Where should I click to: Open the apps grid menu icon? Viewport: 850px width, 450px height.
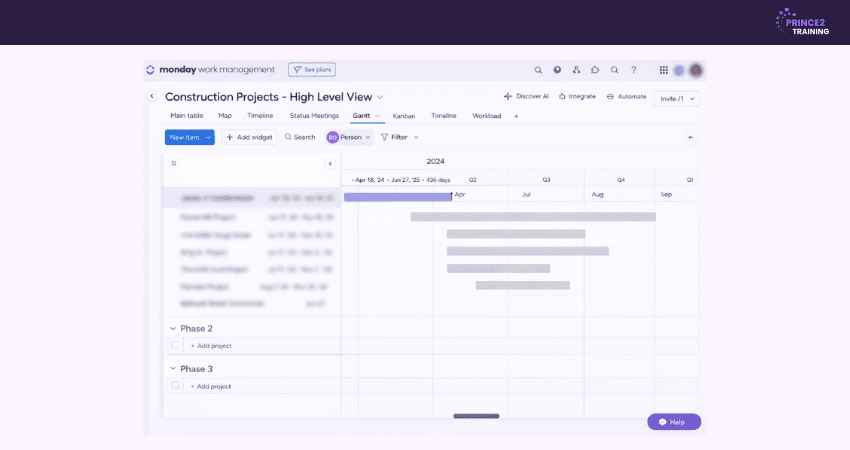(663, 70)
